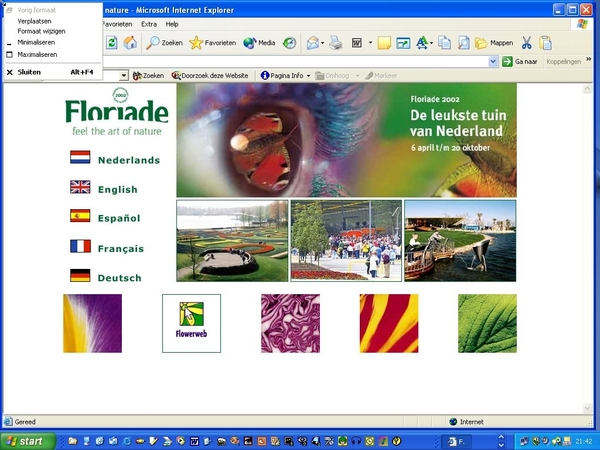
Task: Click the page scrollbar up arrow
Action: click(588, 89)
